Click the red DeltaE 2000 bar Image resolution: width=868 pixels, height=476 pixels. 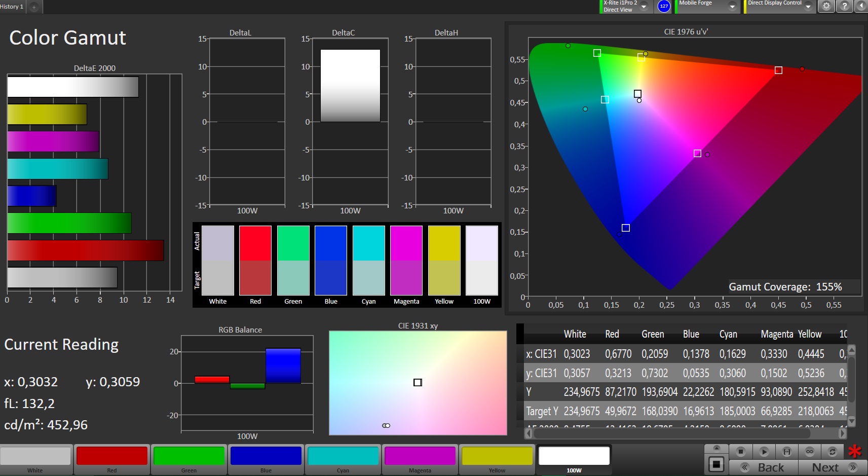86,250
